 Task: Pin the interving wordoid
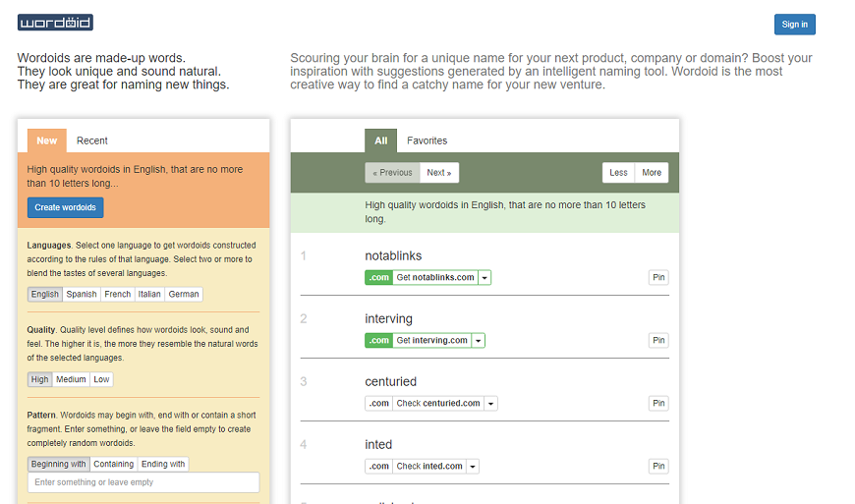coord(658,341)
